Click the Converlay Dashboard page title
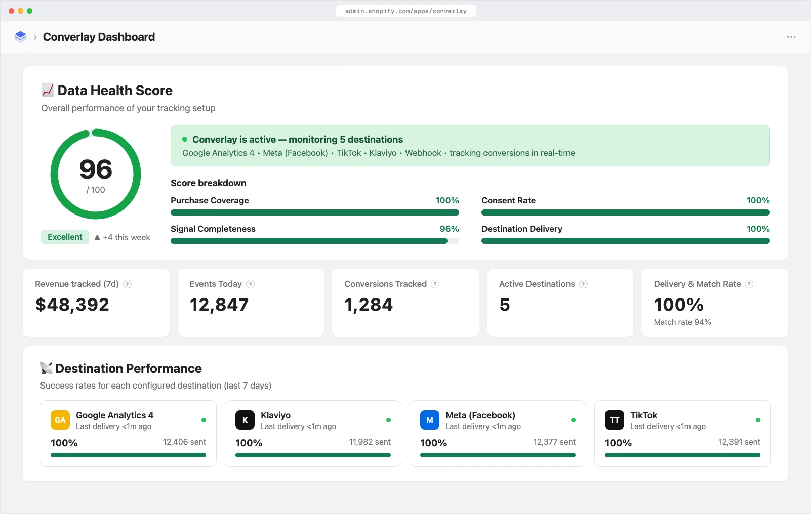This screenshot has height=514, width=812. pos(99,37)
